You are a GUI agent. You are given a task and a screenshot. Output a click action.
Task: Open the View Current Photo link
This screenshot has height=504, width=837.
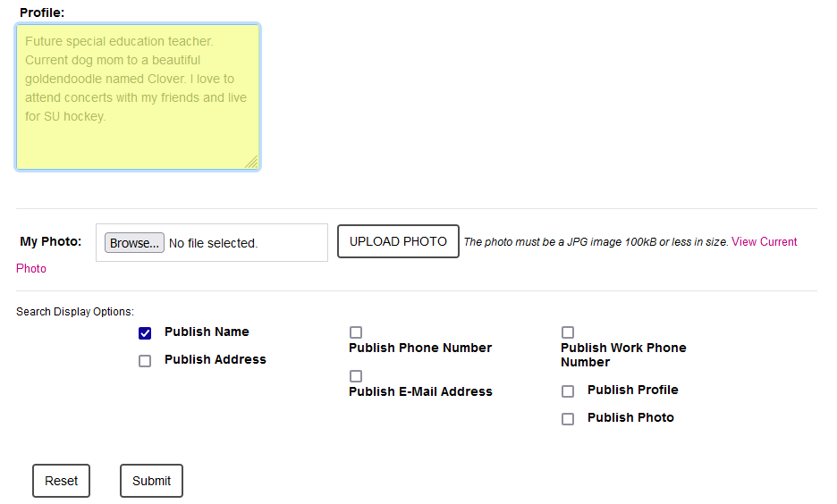tap(764, 242)
